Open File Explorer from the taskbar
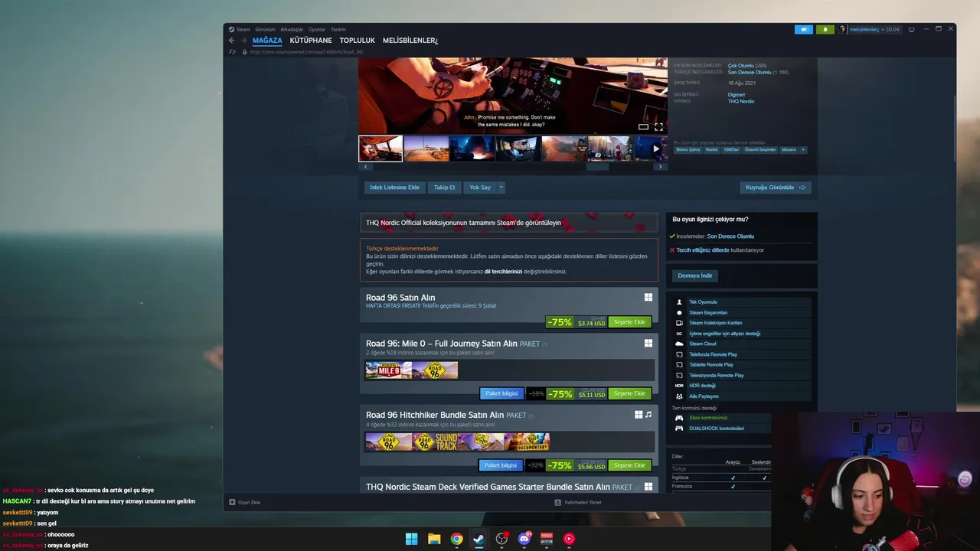This screenshot has width=980, height=551. (434, 539)
